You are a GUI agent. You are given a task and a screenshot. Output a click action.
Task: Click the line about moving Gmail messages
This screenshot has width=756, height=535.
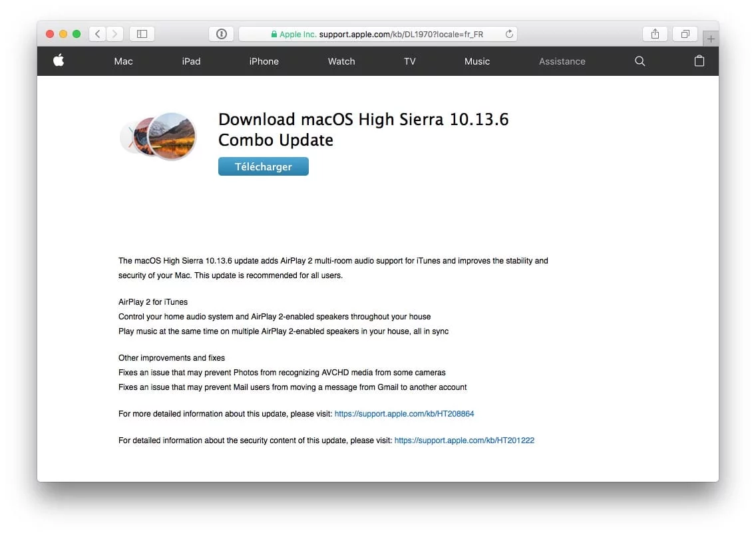(x=293, y=387)
